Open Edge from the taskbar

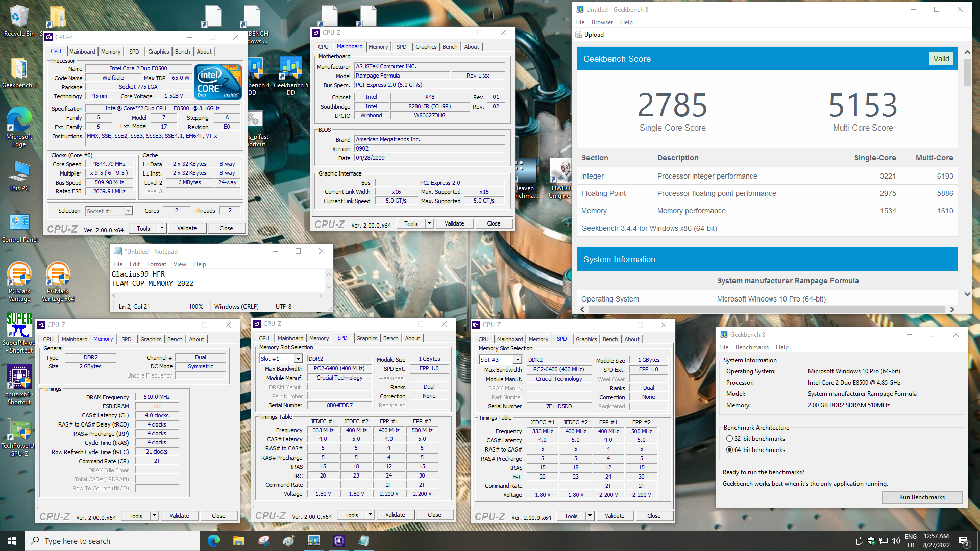[x=214, y=541]
